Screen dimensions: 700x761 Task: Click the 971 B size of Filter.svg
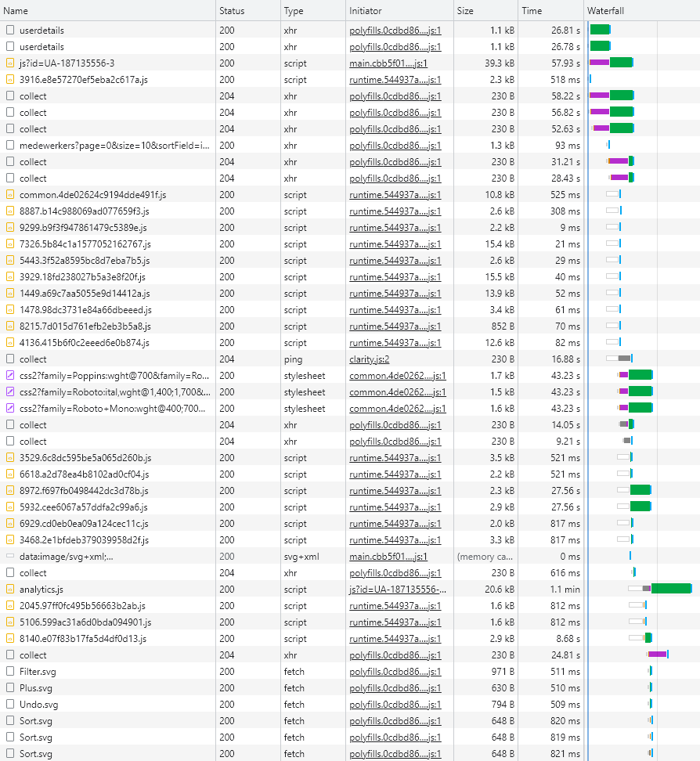(503, 672)
